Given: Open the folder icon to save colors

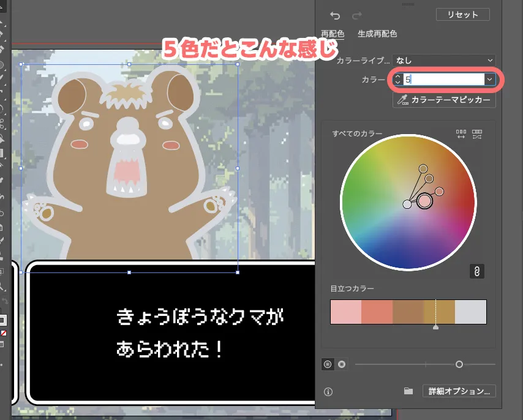Looking at the screenshot, I should click(x=408, y=391).
